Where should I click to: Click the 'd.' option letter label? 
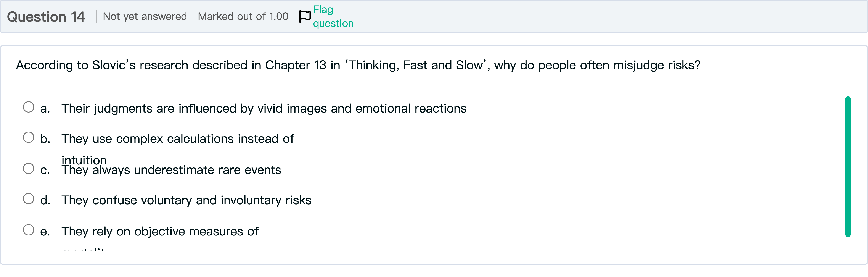[45, 201]
